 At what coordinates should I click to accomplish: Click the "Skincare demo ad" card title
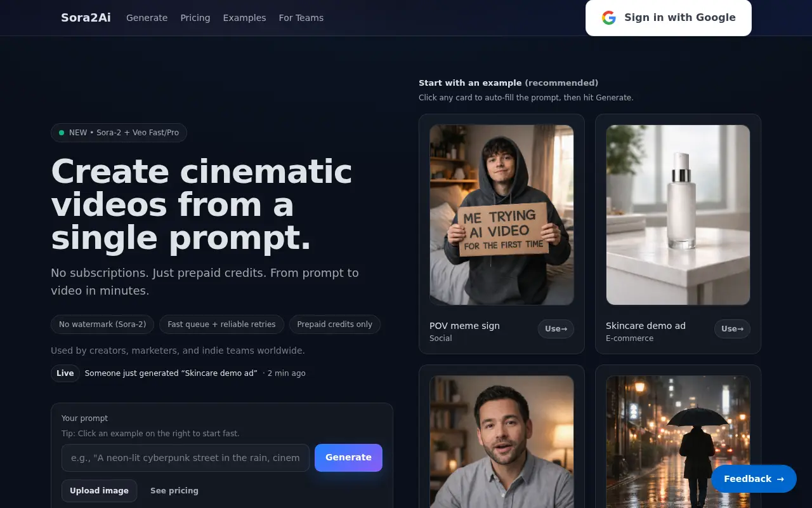click(646, 326)
